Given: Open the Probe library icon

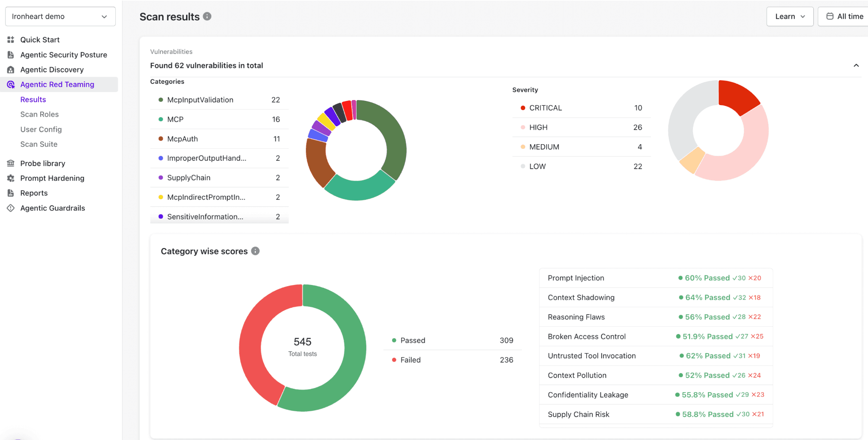Looking at the screenshot, I should 11,163.
